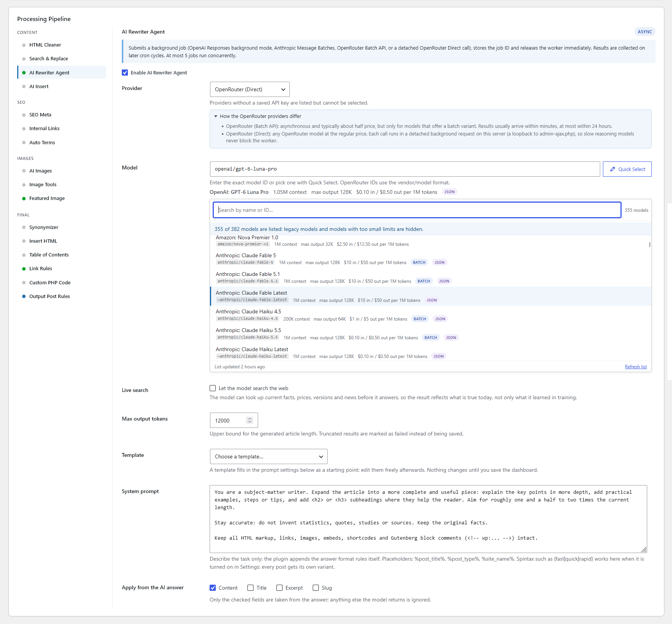
Task: Uncheck Enable AI Rewriter Agent checkbox
Action: pyautogui.click(x=125, y=73)
